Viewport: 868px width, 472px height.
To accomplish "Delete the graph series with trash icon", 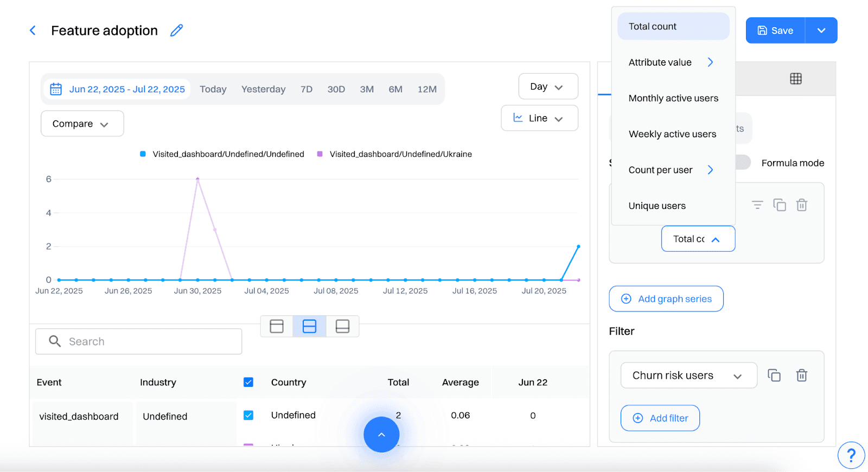I will click(x=801, y=205).
